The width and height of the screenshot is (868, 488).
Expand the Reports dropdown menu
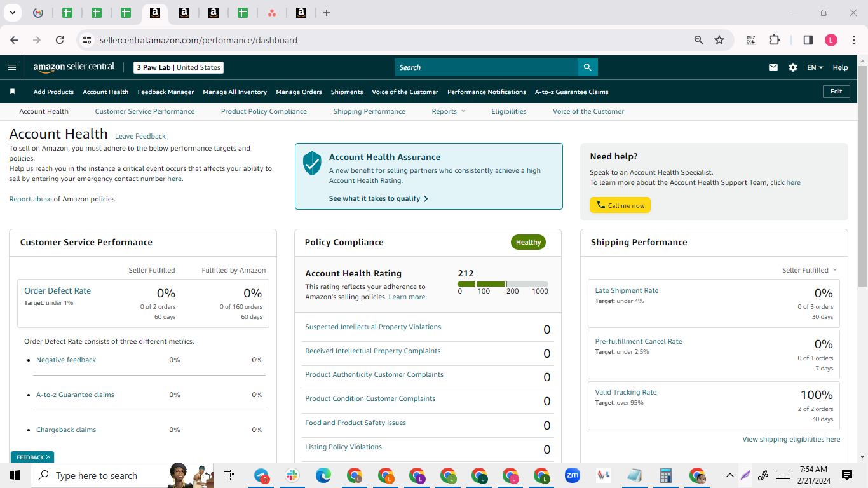point(449,111)
